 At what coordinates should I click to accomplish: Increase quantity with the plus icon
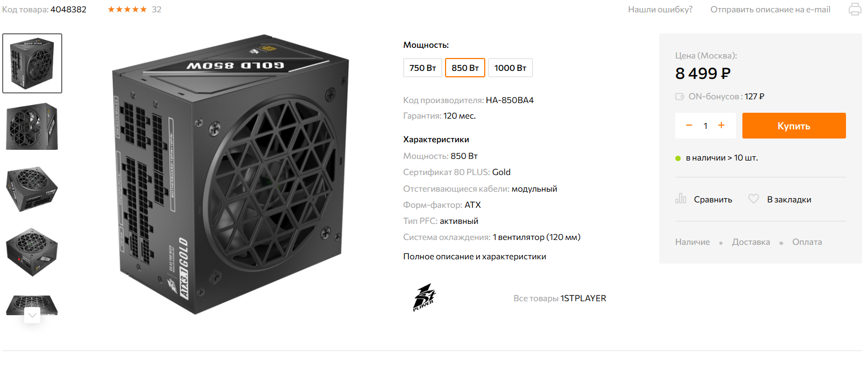721,125
